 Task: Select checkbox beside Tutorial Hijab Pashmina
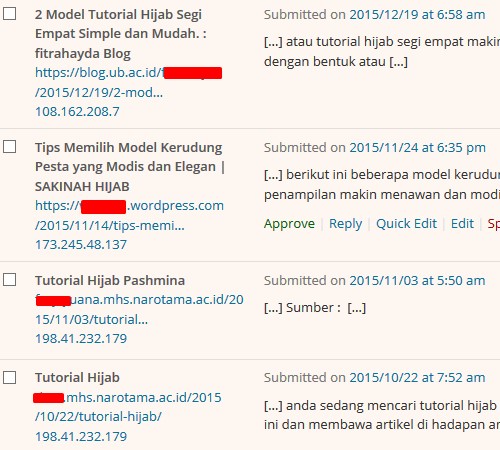click(10, 280)
